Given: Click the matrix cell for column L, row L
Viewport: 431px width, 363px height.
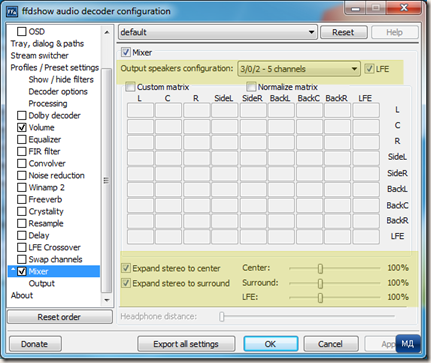Looking at the screenshot, I should pos(140,110).
